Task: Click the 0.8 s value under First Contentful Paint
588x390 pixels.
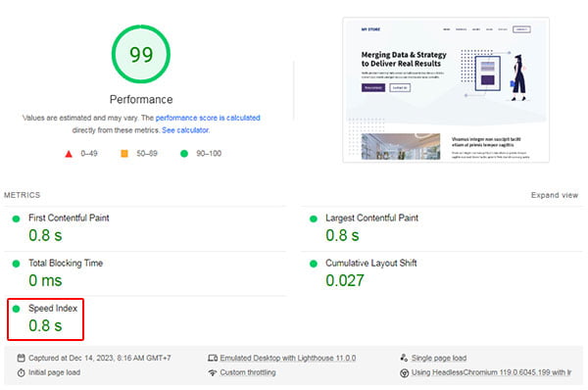Action: pyautogui.click(x=45, y=235)
